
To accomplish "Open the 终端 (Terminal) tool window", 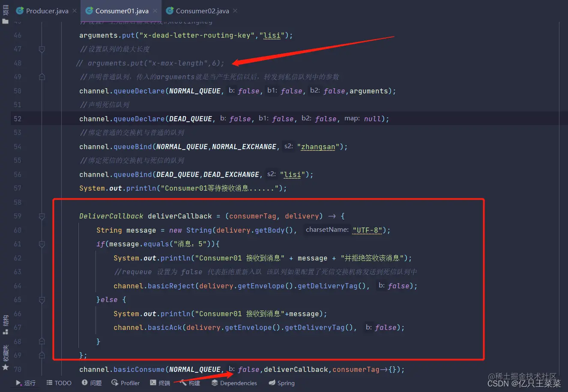I will (x=160, y=383).
